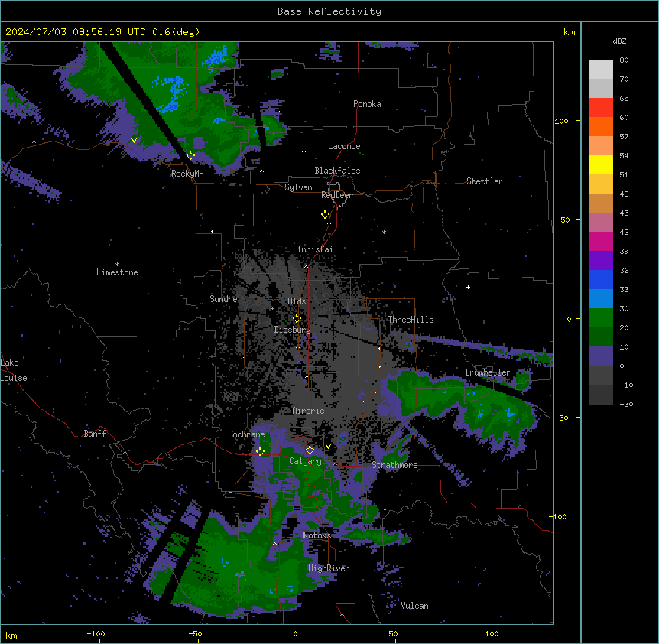659x644 pixels.
Task: Select the blue 36-33 dBZ legend swatch
Action: pyautogui.click(x=601, y=279)
